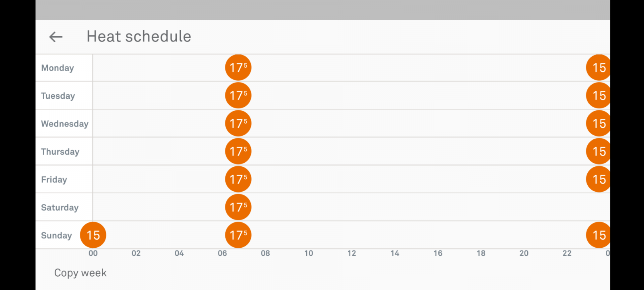Select Tuesday's 17.5 temperature marker
Screen dimensions: 644x290
238,95
